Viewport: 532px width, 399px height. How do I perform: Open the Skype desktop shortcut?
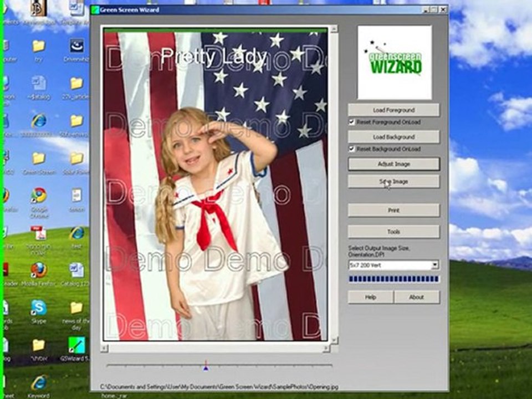click(x=39, y=308)
